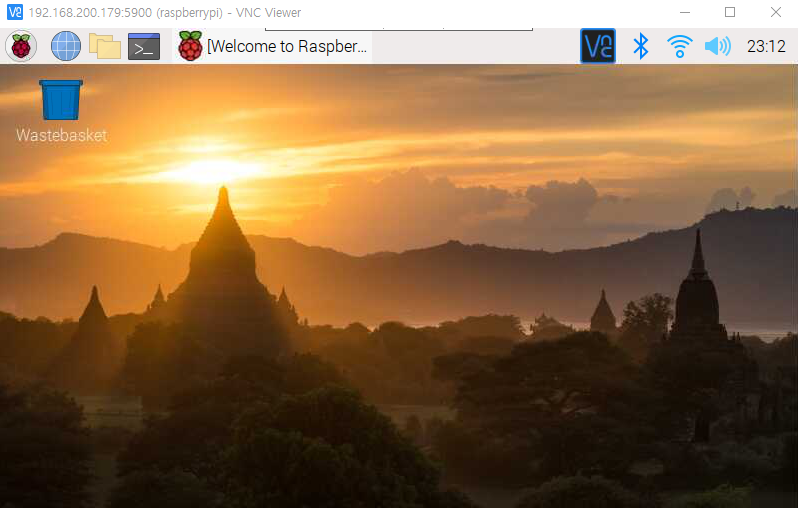The height and width of the screenshot is (508, 798).
Task: Select the Wastebasket desktop icon
Action: click(61, 100)
